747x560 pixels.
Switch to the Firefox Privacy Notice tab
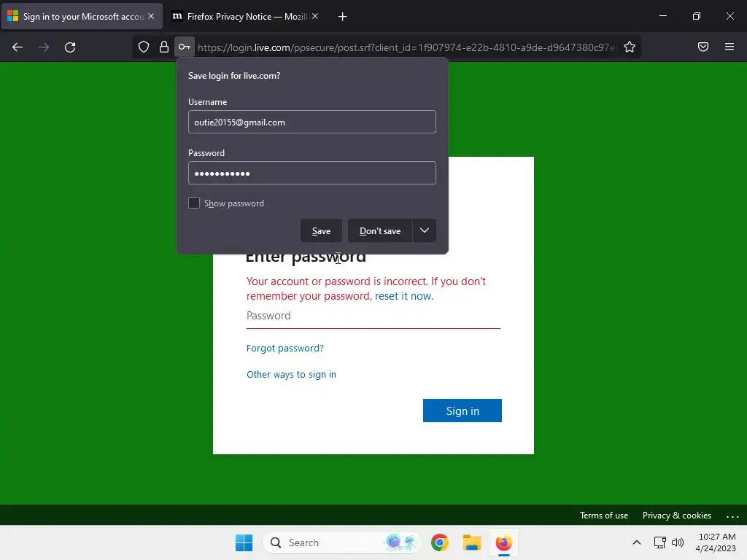245,17
